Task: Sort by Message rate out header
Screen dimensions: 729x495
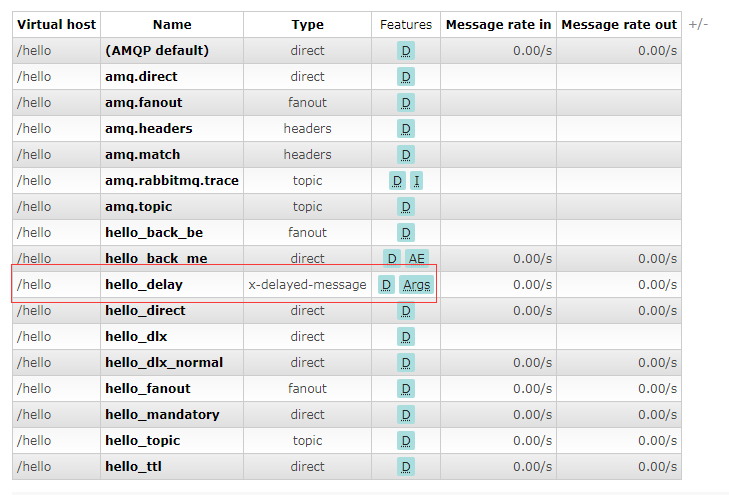Action: coord(619,25)
